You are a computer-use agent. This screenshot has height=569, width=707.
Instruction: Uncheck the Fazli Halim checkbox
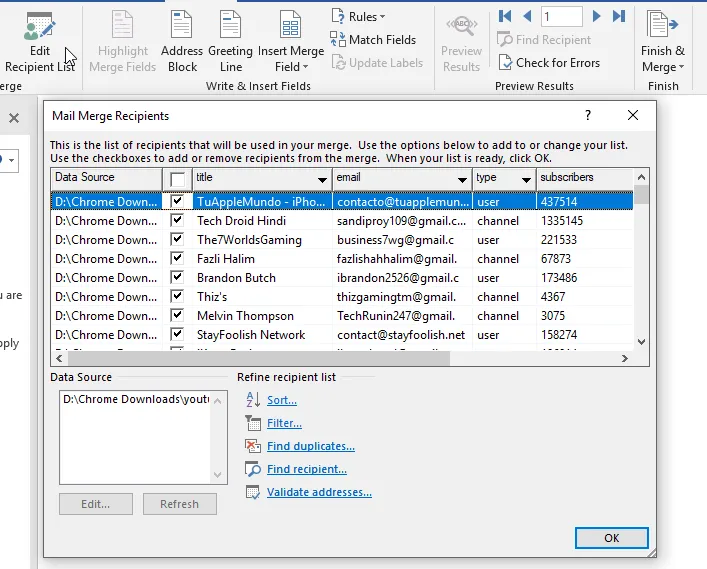[177, 258]
